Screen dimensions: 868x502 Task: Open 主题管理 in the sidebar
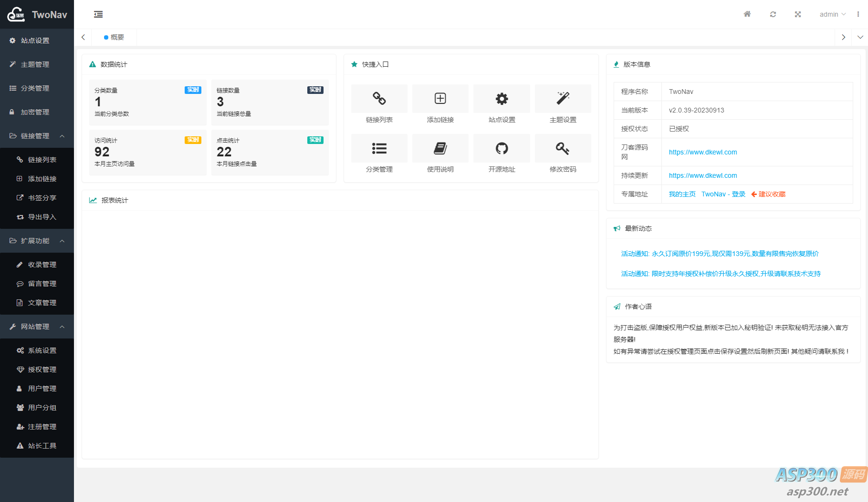pos(37,64)
